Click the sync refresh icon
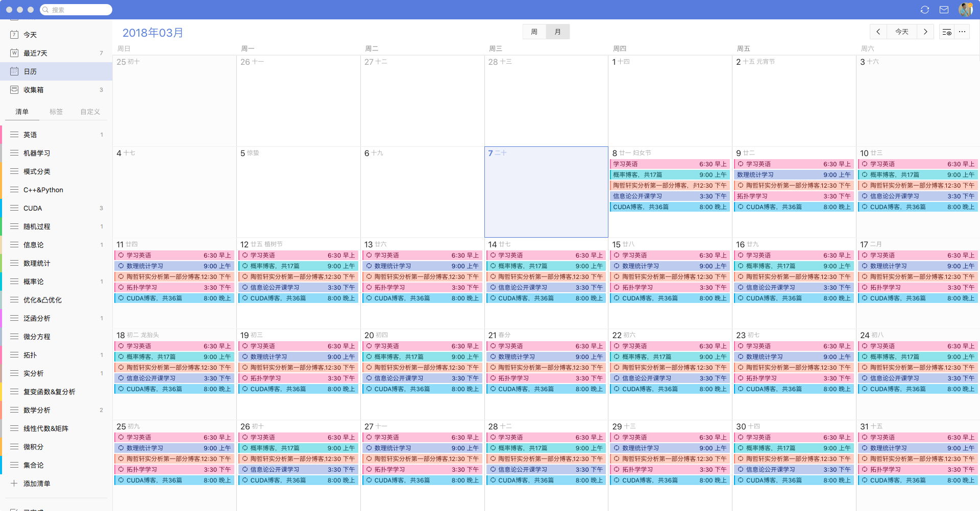The image size is (980, 511). [925, 10]
